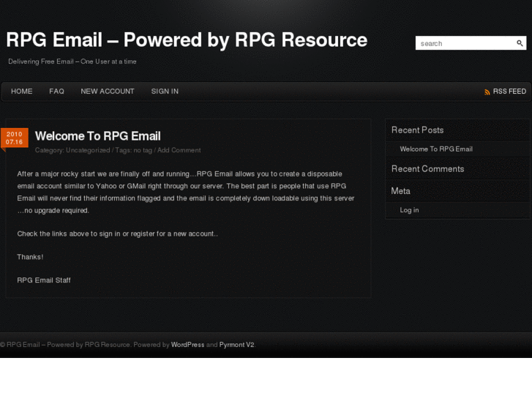532x399 pixels.
Task: Open the Welcome To RPG Email post title
Action: [98, 136]
